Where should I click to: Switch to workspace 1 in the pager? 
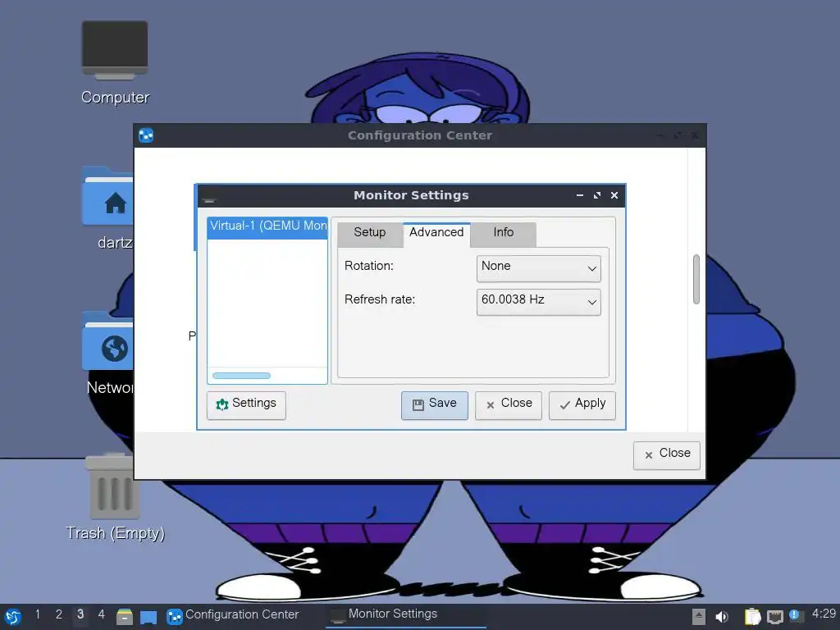(x=38, y=614)
